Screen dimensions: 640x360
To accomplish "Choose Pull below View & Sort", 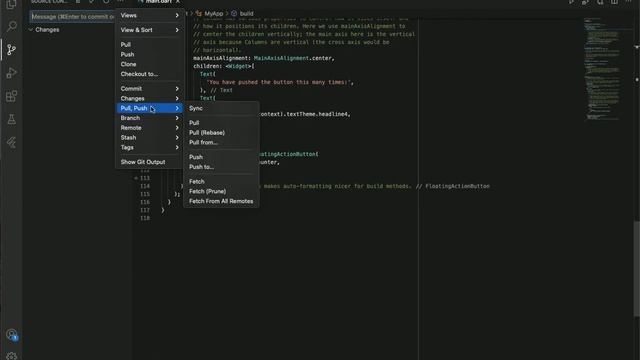I will click(149, 44).
